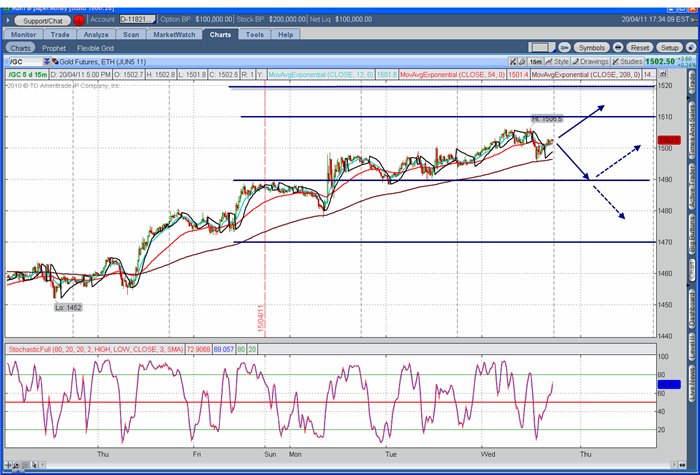The height and width of the screenshot is (475, 700).
Task: Open the Style menu
Action: (x=557, y=62)
